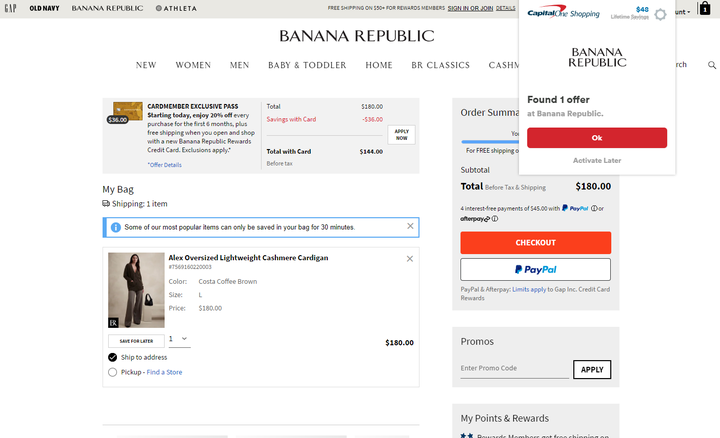Select the Pickup radio option
Screen dimensions: 720x438
(x=112, y=372)
